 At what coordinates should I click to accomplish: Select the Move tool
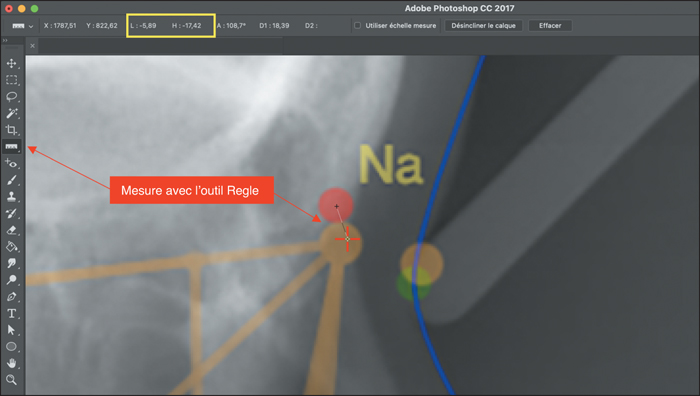tap(12, 63)
